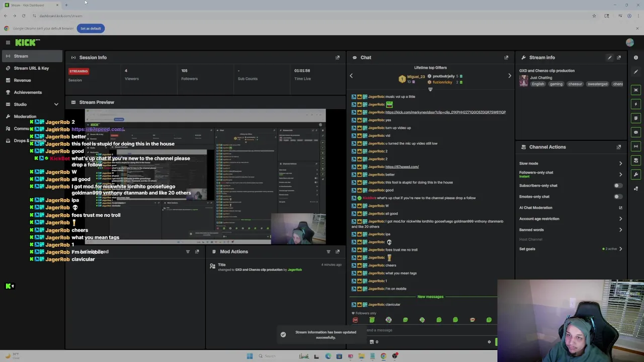This screenshot has height=362, width=644.
Task: Toggle the wrench widget icon on the right rail
Action: [636, 174]
